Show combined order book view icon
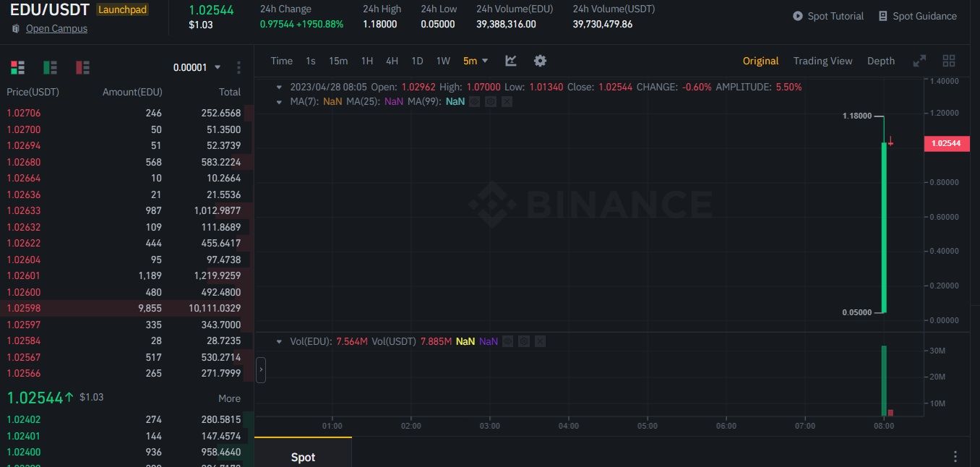 17,67
